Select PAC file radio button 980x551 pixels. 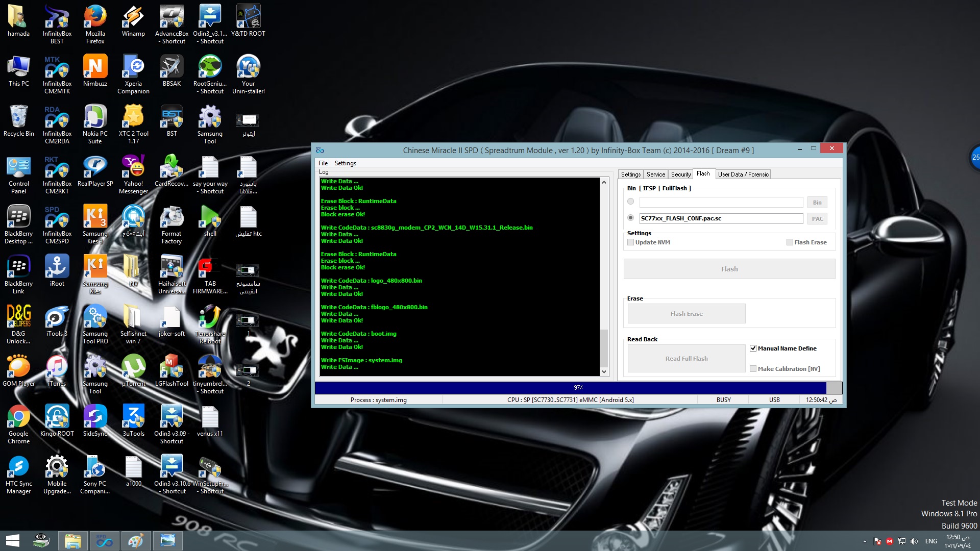(631, 218)
